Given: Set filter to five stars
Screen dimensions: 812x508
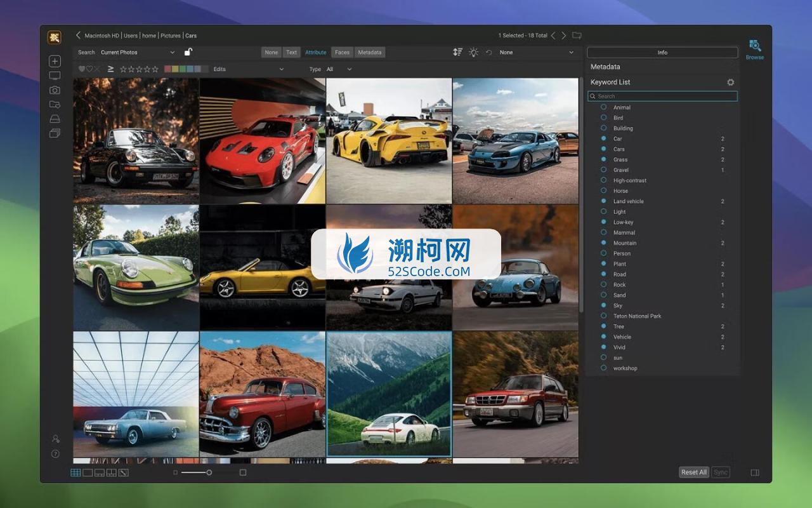Looking at the screenshot, I should tap(155, 69).
